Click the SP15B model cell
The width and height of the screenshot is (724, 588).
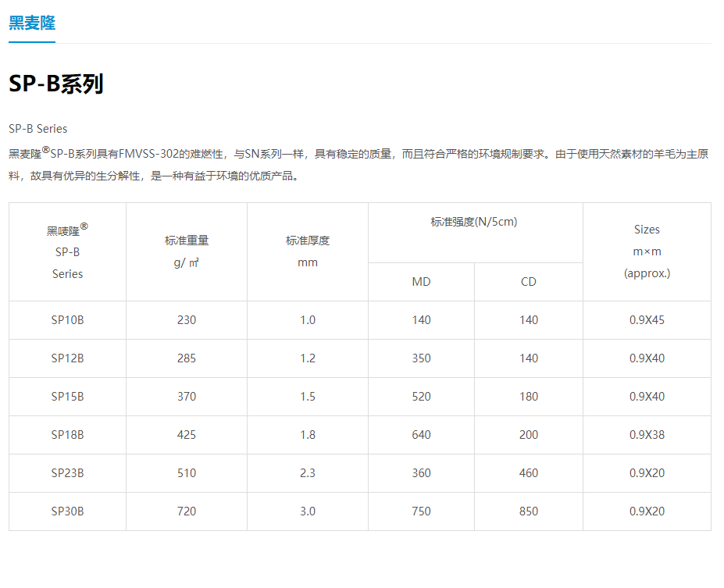(x=67, y=397)
